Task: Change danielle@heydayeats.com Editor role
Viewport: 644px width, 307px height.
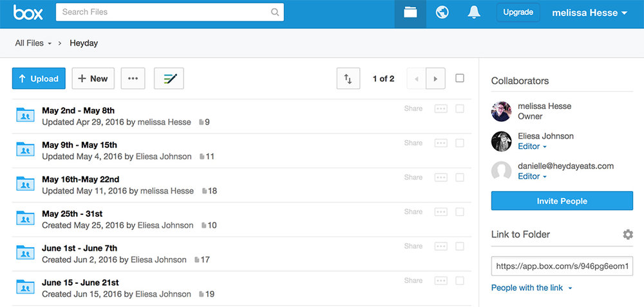Action: pyautogui.click(x=533, y=176)
